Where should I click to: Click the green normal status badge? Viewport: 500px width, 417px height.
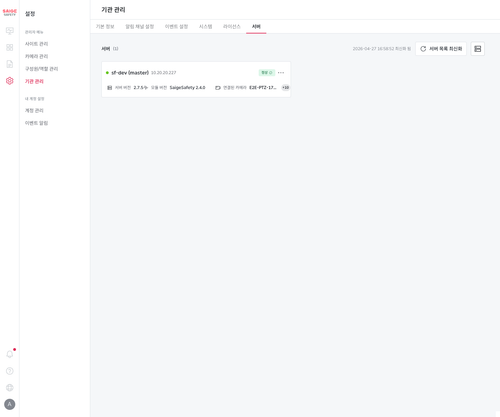tap(267, 72)
